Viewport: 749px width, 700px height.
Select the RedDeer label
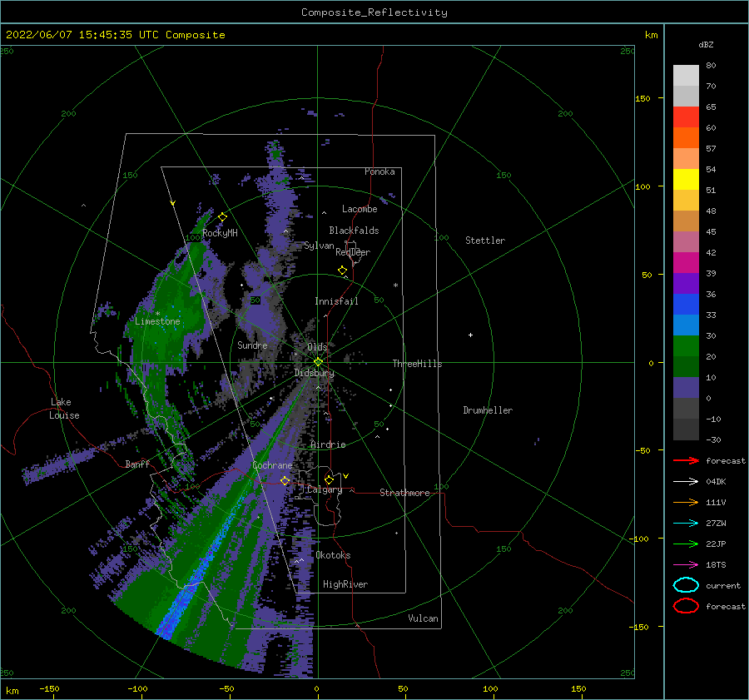point(353,252)
